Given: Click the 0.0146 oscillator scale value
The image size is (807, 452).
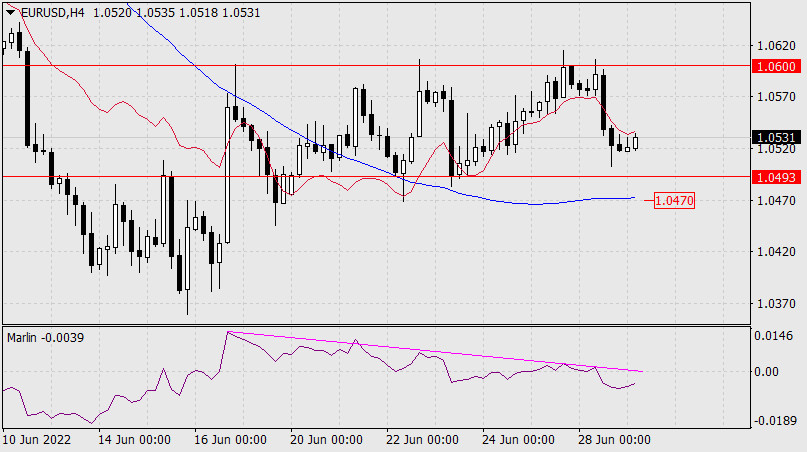Looking at the screenshot, I should 774,336.
